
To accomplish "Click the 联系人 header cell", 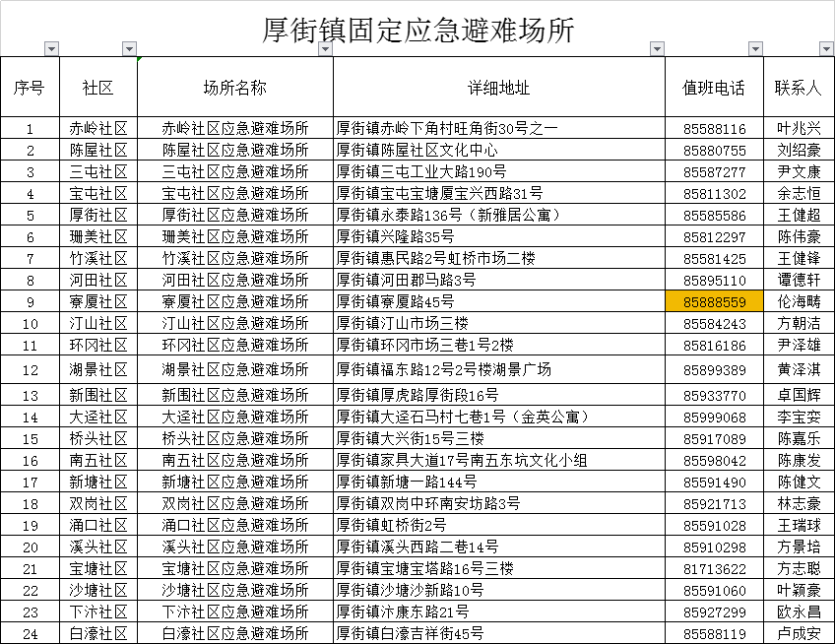I will pos(798,88).
